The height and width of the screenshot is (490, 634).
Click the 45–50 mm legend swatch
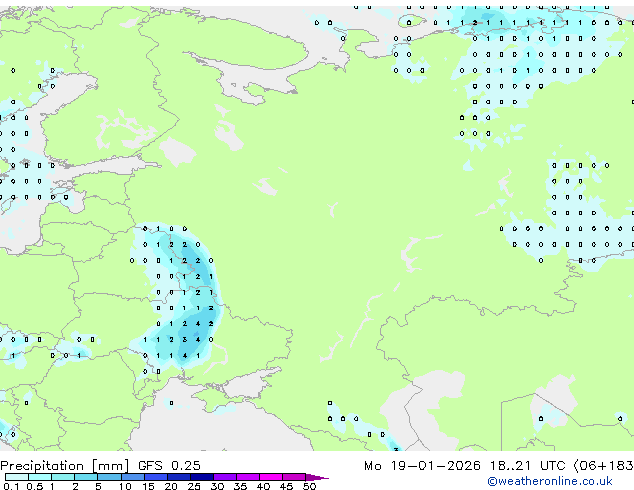[294, 477]
